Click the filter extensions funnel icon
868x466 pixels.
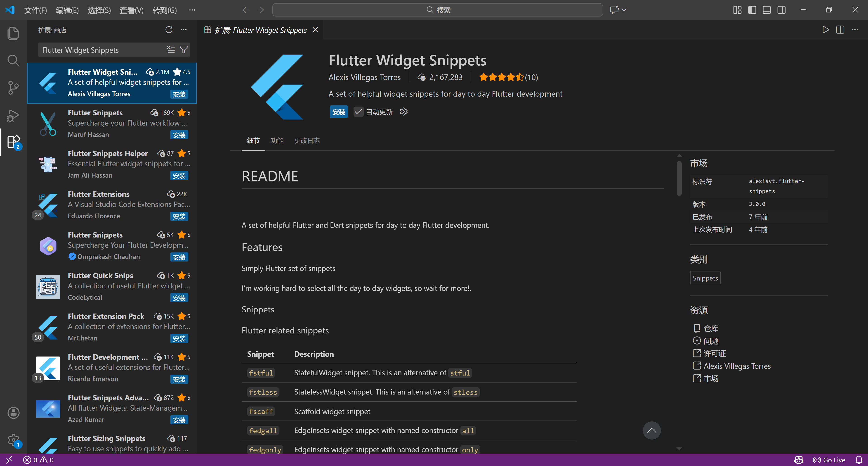tap(184, 50)
